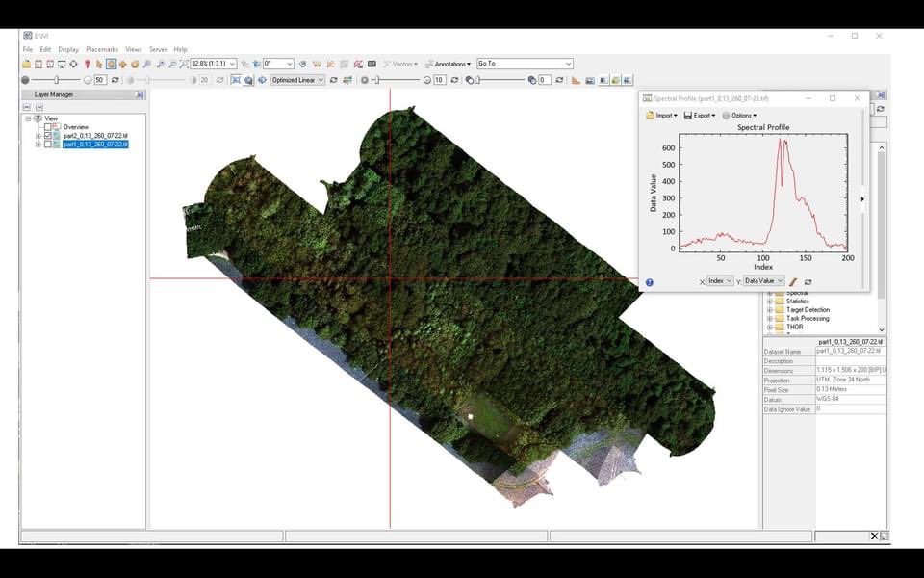This screenshot has height=578, width=924.
Task: Refresh the Spectral Profile plot axes
Action: click(x=808, y=282)
